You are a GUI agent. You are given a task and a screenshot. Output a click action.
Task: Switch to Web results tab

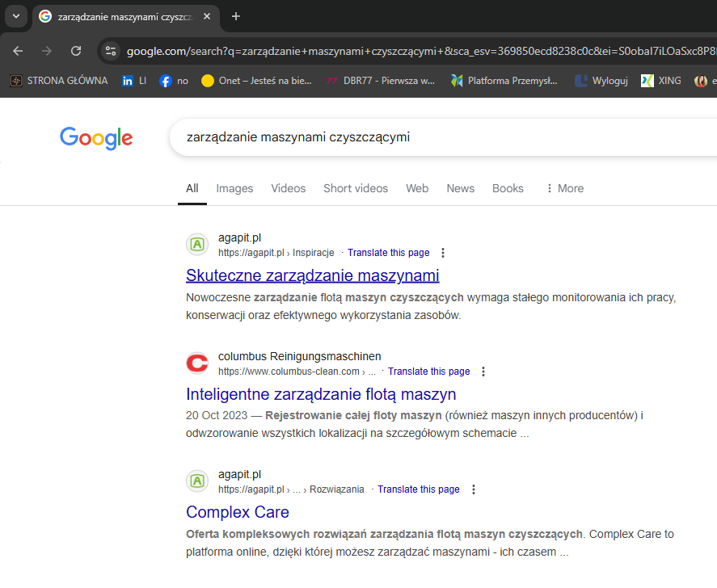coord(417,189)
